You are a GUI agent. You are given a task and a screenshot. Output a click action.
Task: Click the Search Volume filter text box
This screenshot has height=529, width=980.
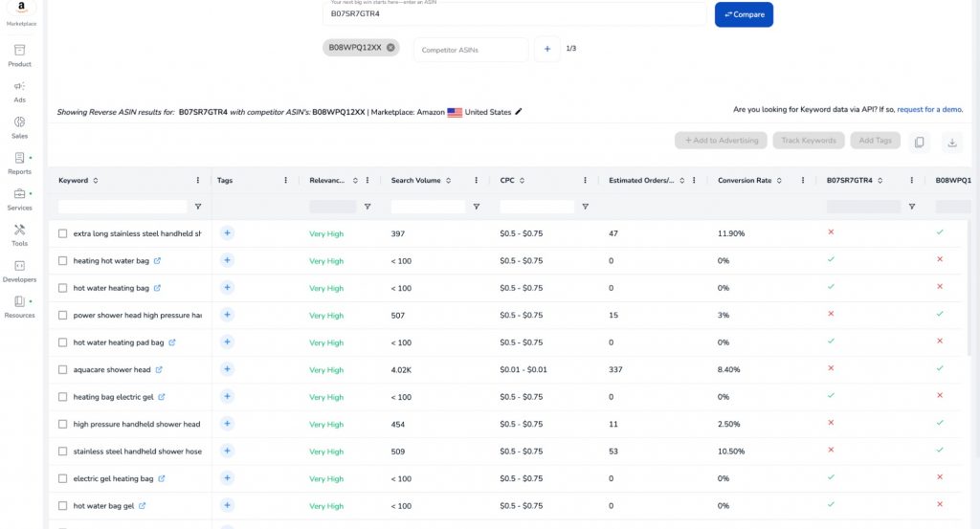(x=428, y=206)
